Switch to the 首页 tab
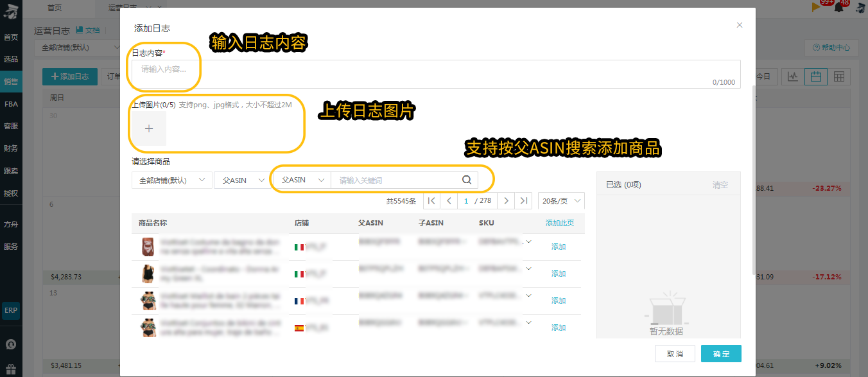The width and height of the screenshot is (868, 377). [55, 8]
